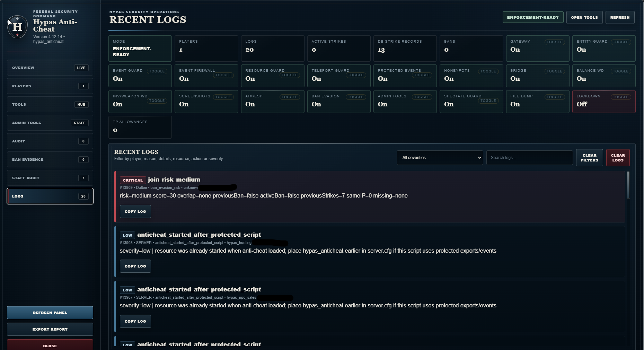Toggle Protected Events

click(422, 75)
